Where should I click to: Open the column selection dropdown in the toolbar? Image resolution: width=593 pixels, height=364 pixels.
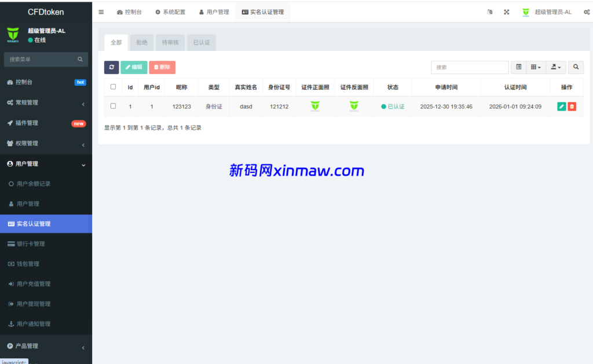click(x=536, y=67)
